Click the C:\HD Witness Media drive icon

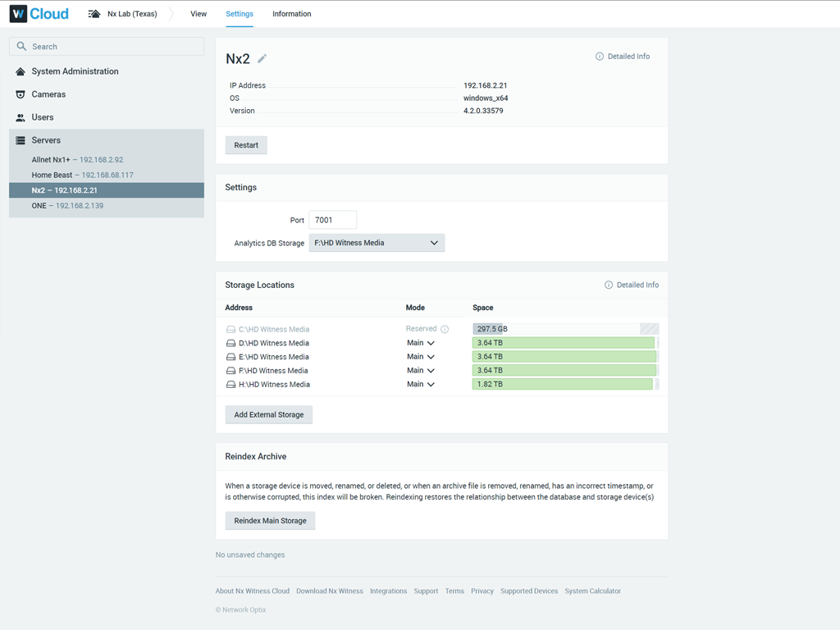(x=231, y=330)
